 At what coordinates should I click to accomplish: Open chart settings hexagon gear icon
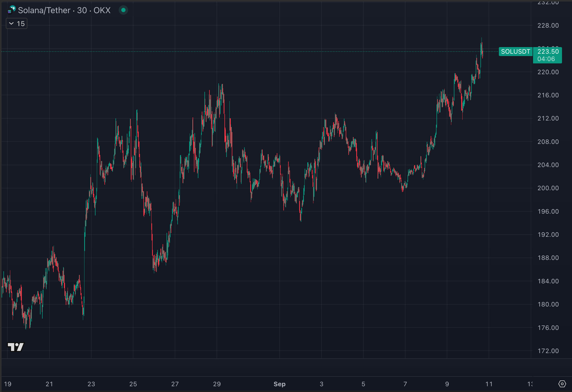(562, 384)
